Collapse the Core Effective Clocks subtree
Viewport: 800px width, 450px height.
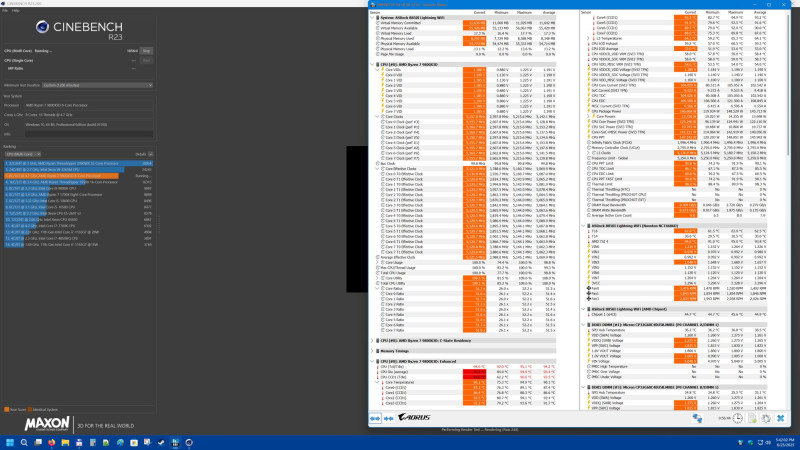[378, 168]
